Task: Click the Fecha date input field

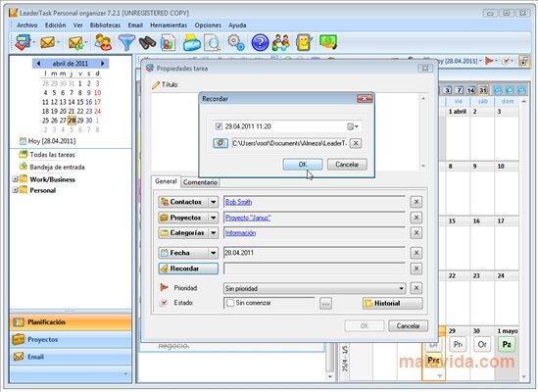Action: coord(315,253)
